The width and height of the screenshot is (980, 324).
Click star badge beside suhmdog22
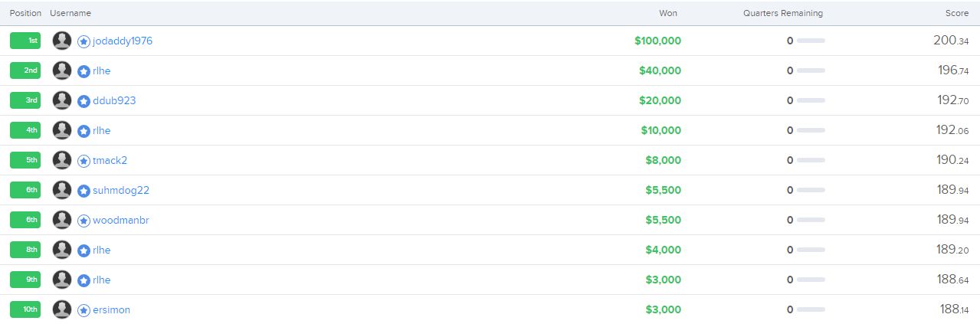[x=84, y=191]
